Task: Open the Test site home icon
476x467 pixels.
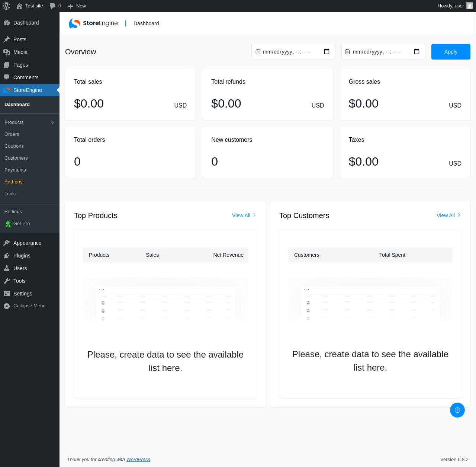Action: click(19, 6)
